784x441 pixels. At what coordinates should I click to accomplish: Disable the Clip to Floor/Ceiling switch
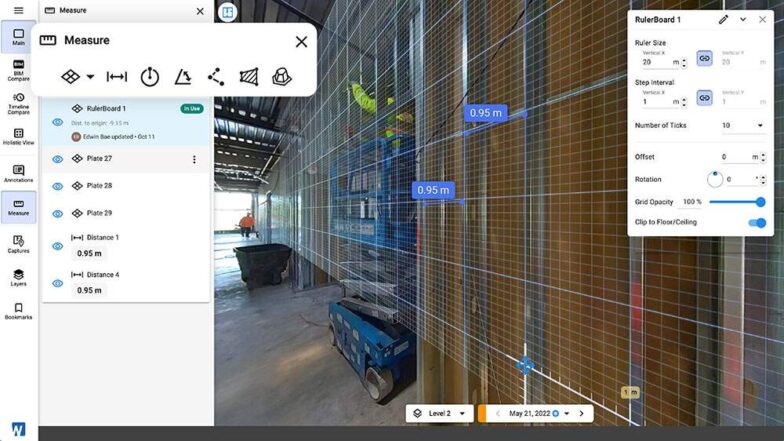[x=757, y=222]
